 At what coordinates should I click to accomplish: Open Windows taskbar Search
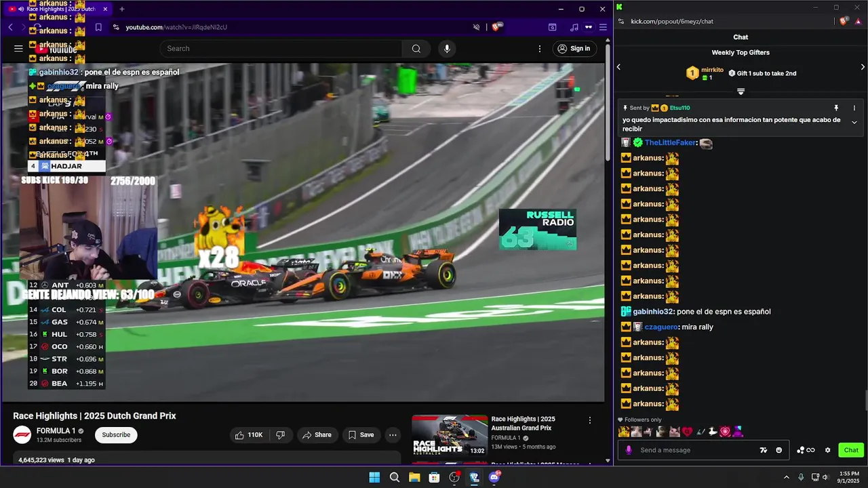(x=395, y=477)
